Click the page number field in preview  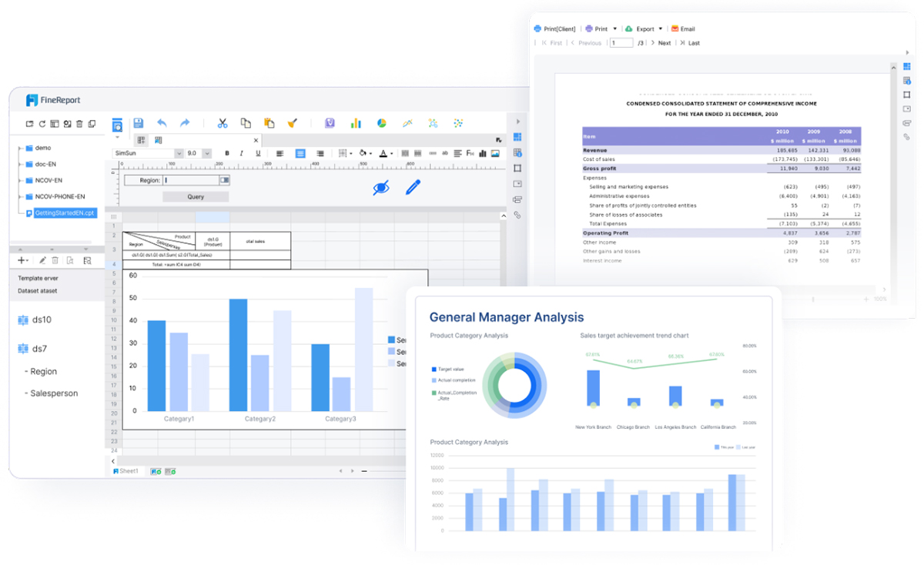[621, 43]
